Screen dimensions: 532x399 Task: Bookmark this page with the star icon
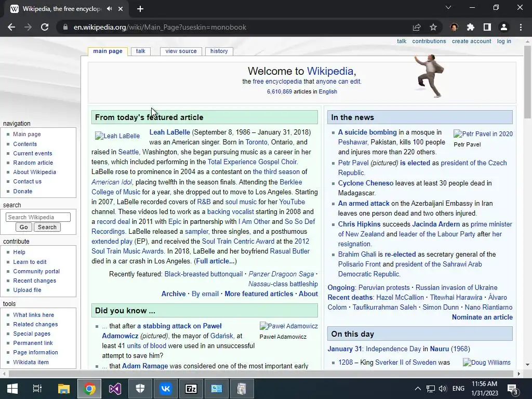pyautogui.click(x=433, y=27)
